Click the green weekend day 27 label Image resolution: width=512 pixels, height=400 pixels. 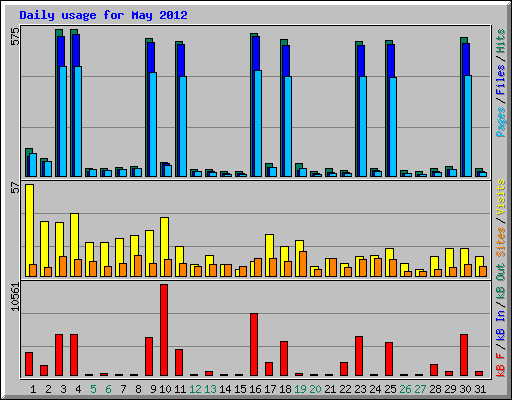point(420,389)
